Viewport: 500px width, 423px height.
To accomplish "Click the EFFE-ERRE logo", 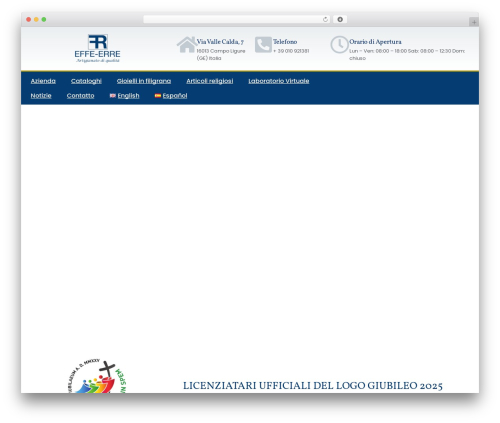I will tap(97, 49).
